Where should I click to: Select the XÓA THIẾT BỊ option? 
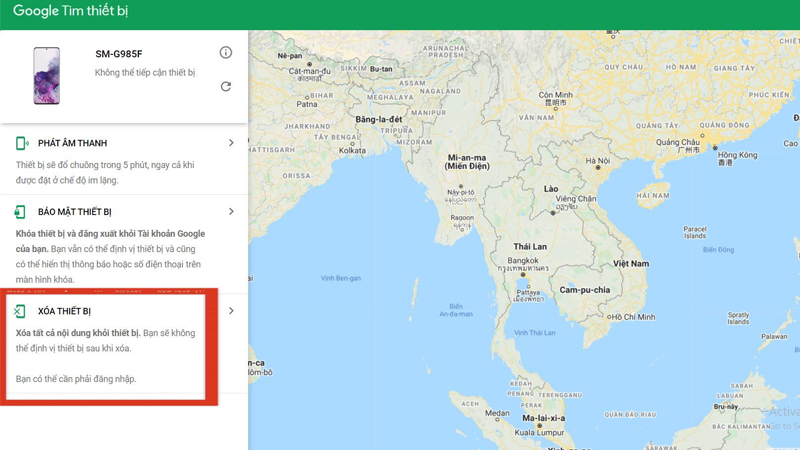click(x=64, y=311)
